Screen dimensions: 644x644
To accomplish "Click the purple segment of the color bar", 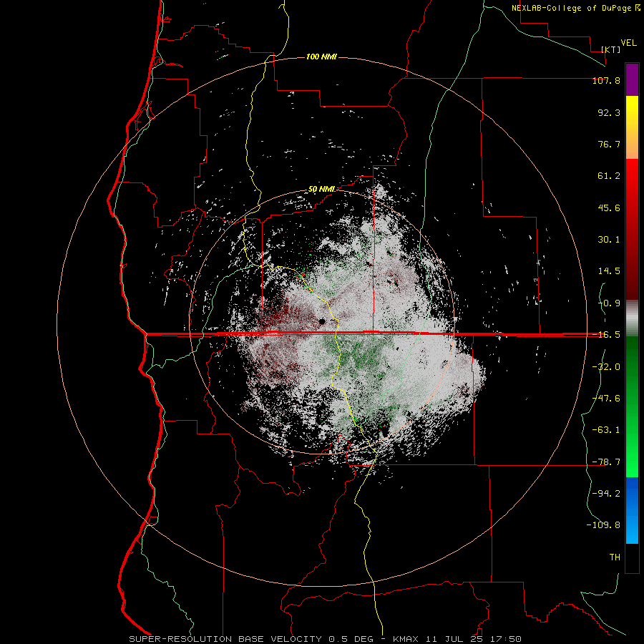I will [632, 79].
